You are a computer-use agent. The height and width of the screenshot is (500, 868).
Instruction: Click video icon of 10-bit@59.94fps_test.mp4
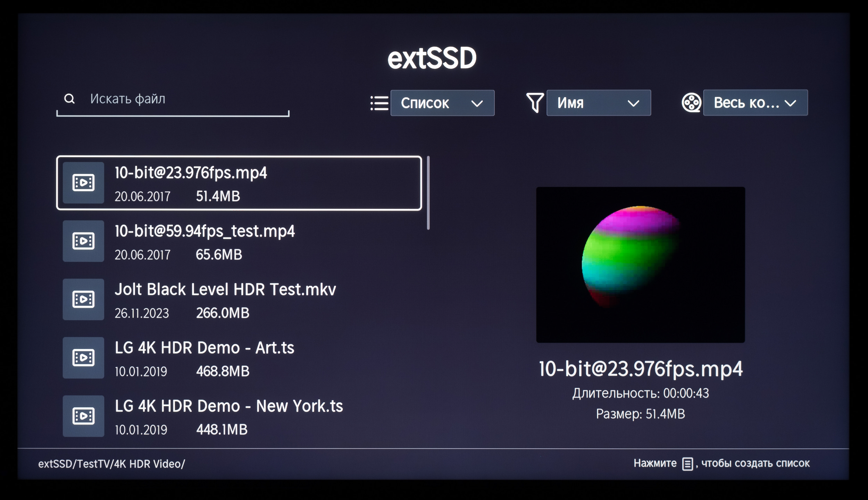[83, 241]
